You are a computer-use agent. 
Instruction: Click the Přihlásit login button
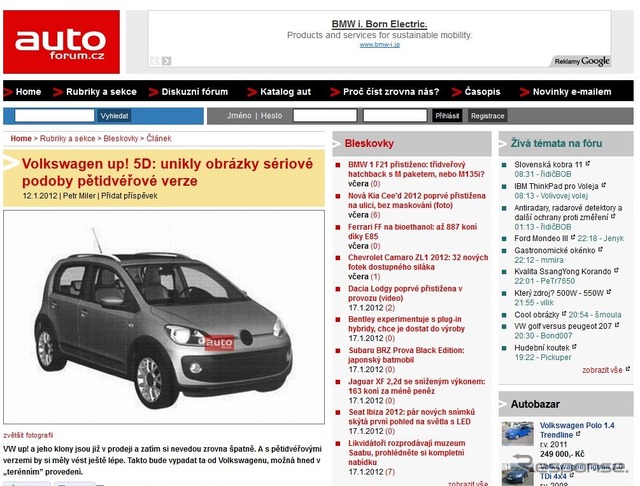click(x=447, y=116)
